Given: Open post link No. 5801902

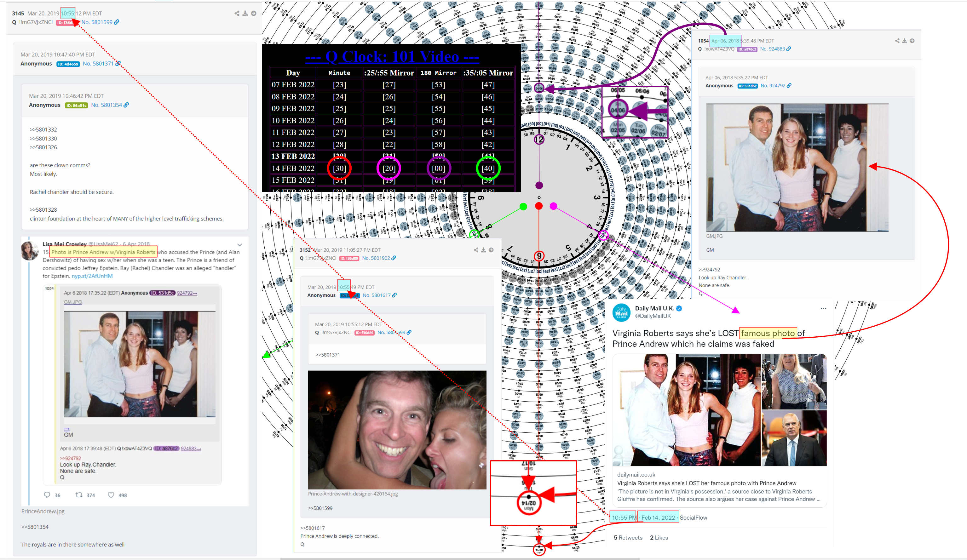Looking at the screenshot, I should [376, 258].
